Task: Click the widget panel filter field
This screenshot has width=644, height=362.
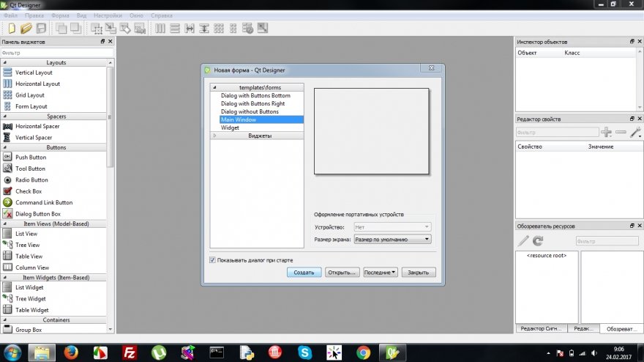Action: (x=56, y=53)
